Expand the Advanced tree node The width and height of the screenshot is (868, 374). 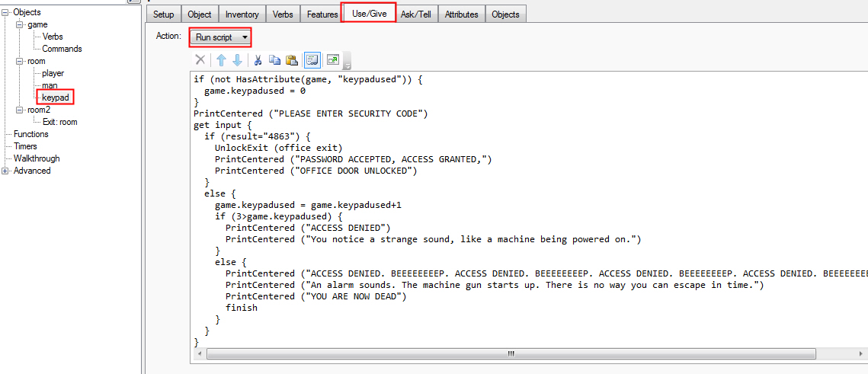[7, 171]
